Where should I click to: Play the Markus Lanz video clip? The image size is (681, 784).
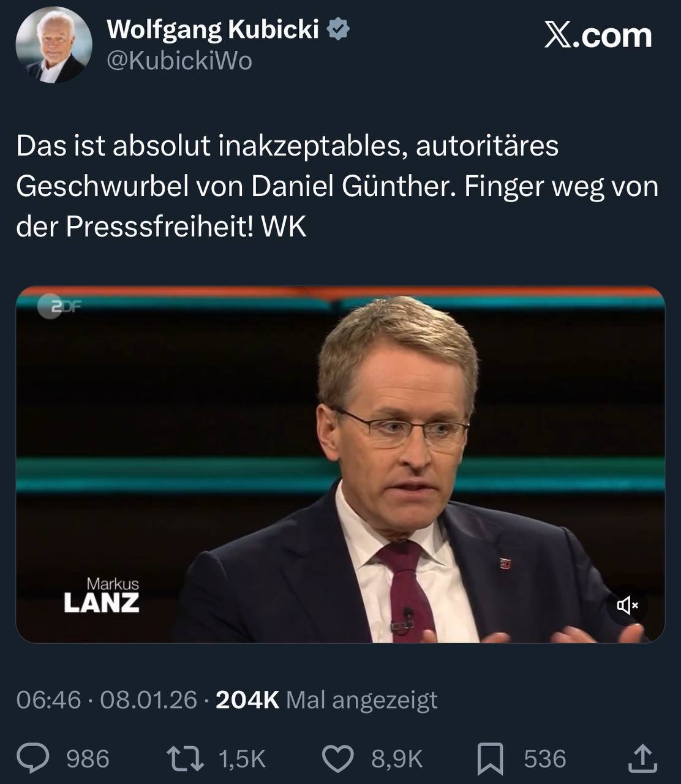coord(340,464)
